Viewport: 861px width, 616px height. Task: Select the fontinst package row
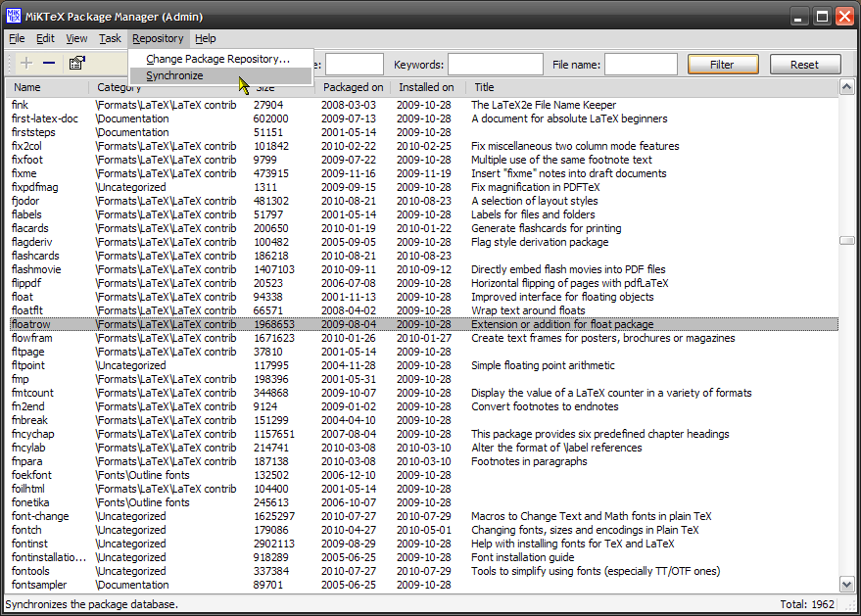pos(424,545)
